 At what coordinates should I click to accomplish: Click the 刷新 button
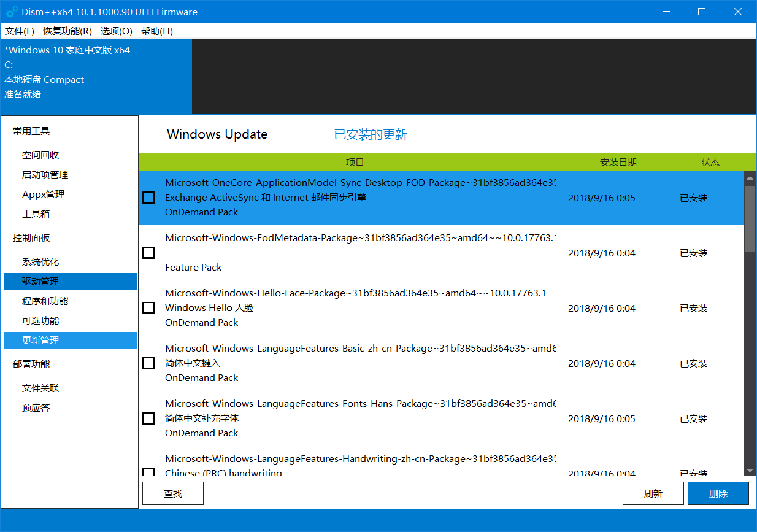[653, 493]
